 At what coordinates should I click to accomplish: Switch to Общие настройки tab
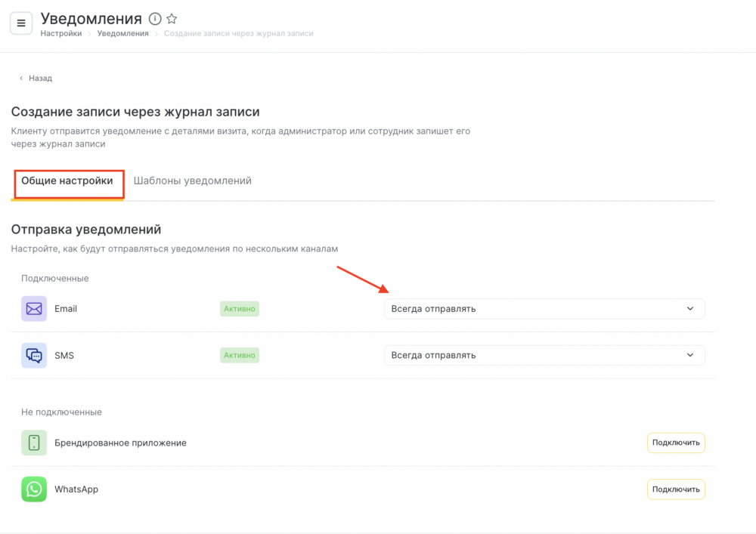67,181
